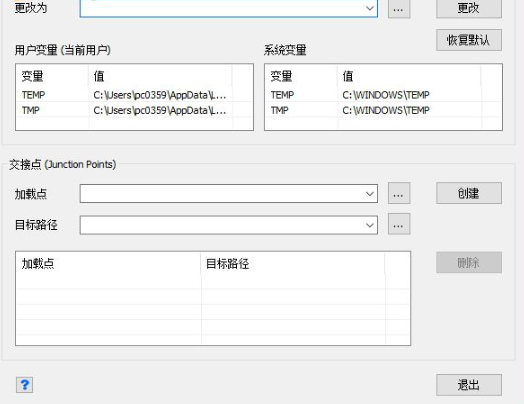
Task: Select user variable TMP row
Action: (x=134, y=110)
